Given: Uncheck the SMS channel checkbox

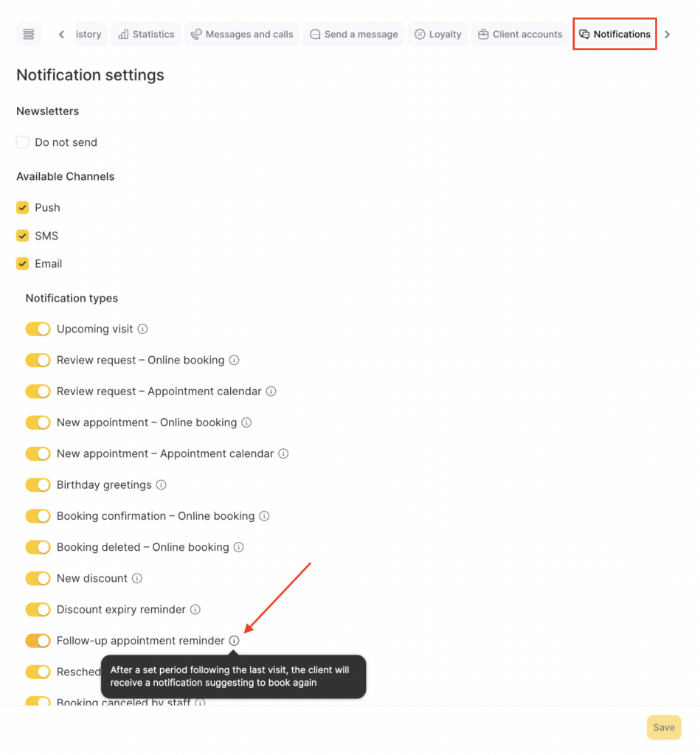Looking at the screenshot, I should click(23, 236).
